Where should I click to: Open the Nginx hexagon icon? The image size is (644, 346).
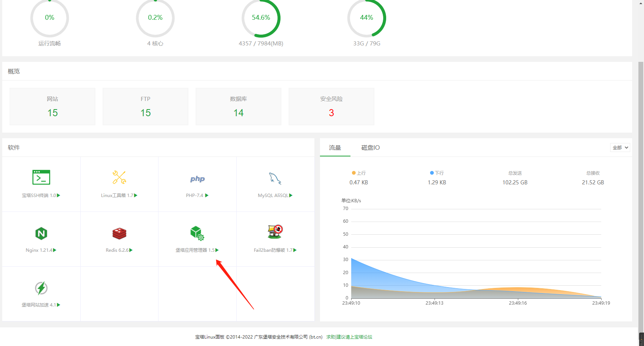[41, 234]
